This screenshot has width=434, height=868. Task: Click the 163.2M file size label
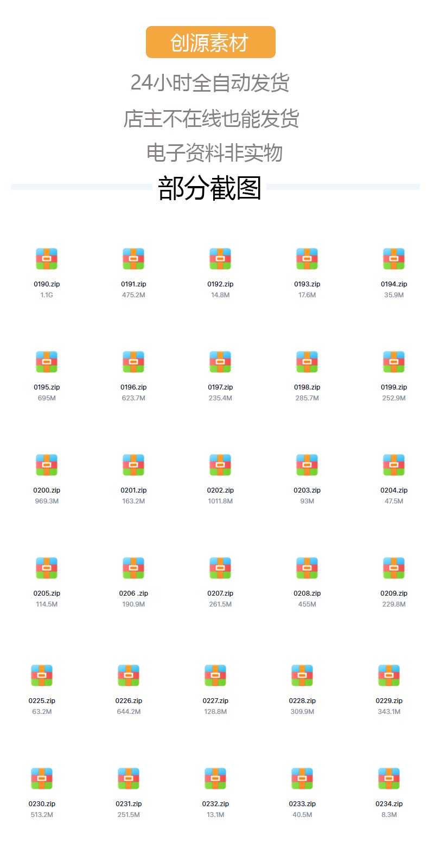coord(133,501)
